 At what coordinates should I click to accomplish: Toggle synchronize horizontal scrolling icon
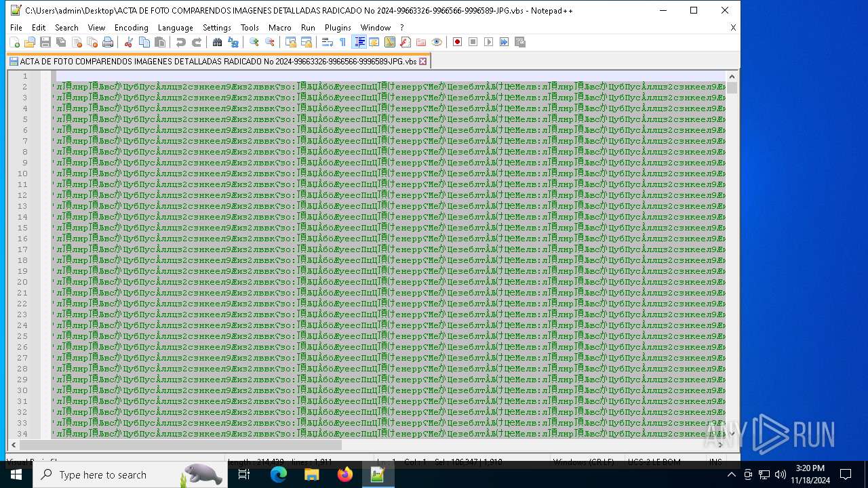[x=307, y=42]
